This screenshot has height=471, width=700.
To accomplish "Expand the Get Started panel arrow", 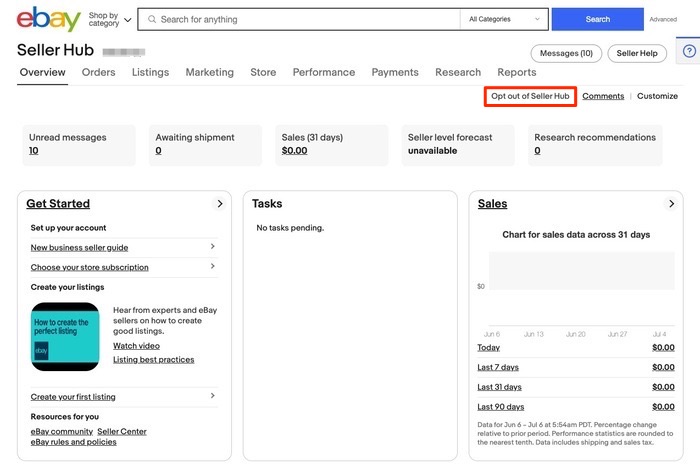I will point(220,204).
